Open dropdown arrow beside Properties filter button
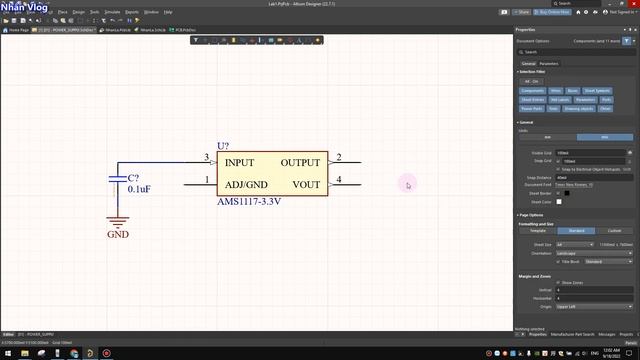Viewport: 640px width, 360px height. coord(634,41)
